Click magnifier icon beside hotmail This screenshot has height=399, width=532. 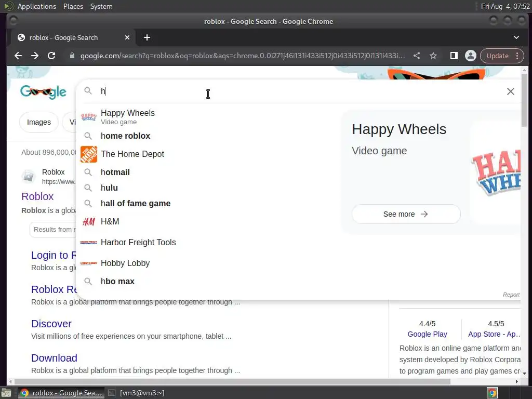click(x=88, y=172)
